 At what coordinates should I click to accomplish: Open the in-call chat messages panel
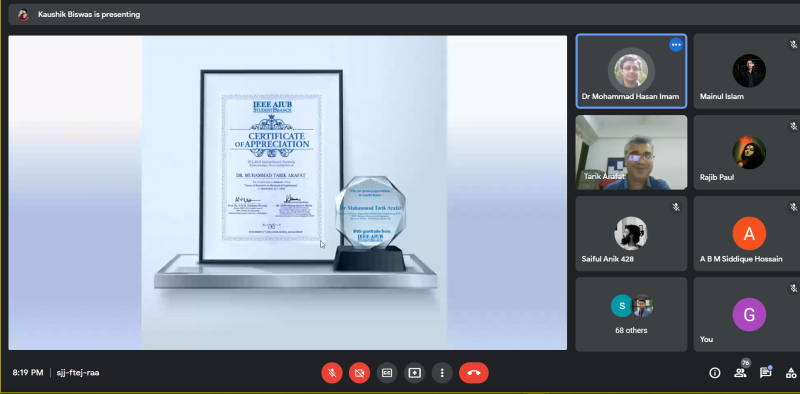[765, 373]
